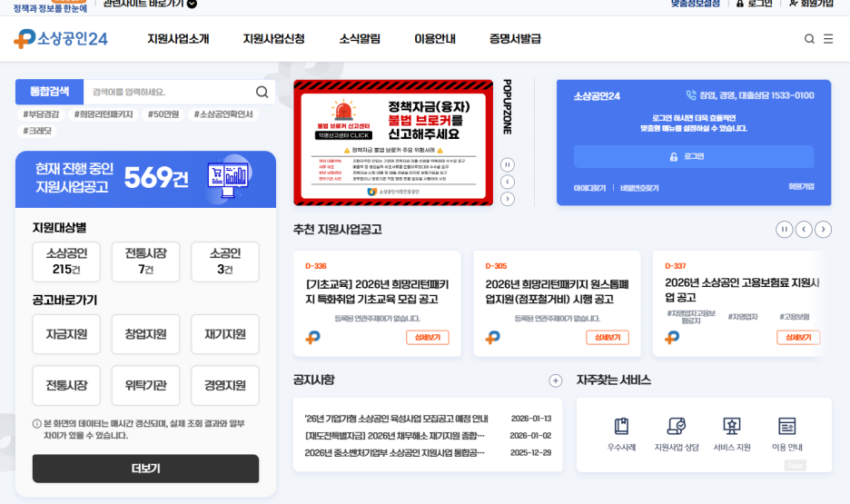Open 소식알림 menu

coord(360,39)
